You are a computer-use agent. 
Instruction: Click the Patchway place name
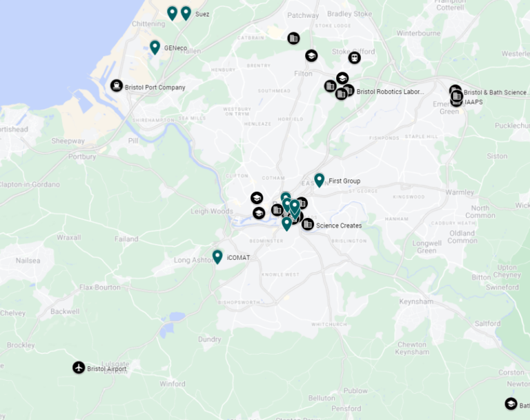(303, 15)
